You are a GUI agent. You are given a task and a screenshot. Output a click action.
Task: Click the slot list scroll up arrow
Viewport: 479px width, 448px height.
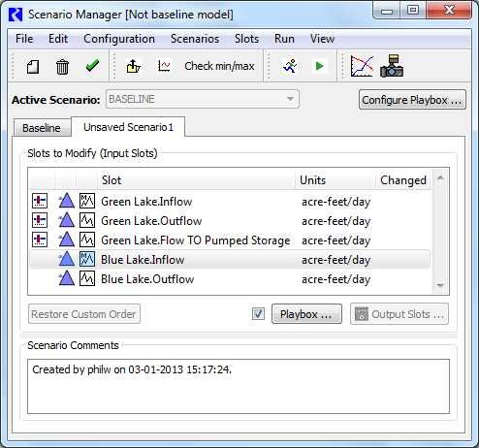point(440,177)
